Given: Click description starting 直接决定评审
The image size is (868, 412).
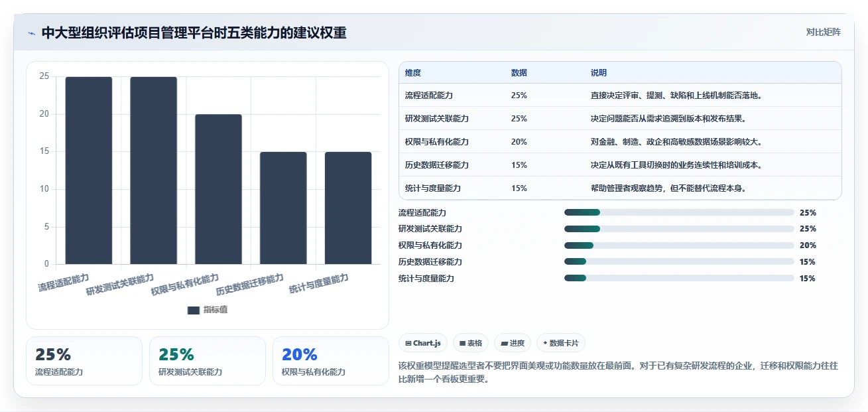Looking at the screenshot, I should pos(676,96).
